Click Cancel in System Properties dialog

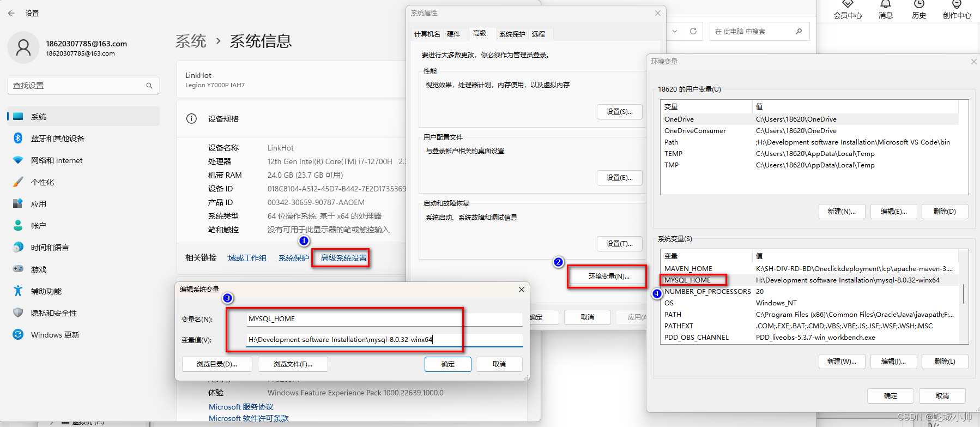point(587,317)
